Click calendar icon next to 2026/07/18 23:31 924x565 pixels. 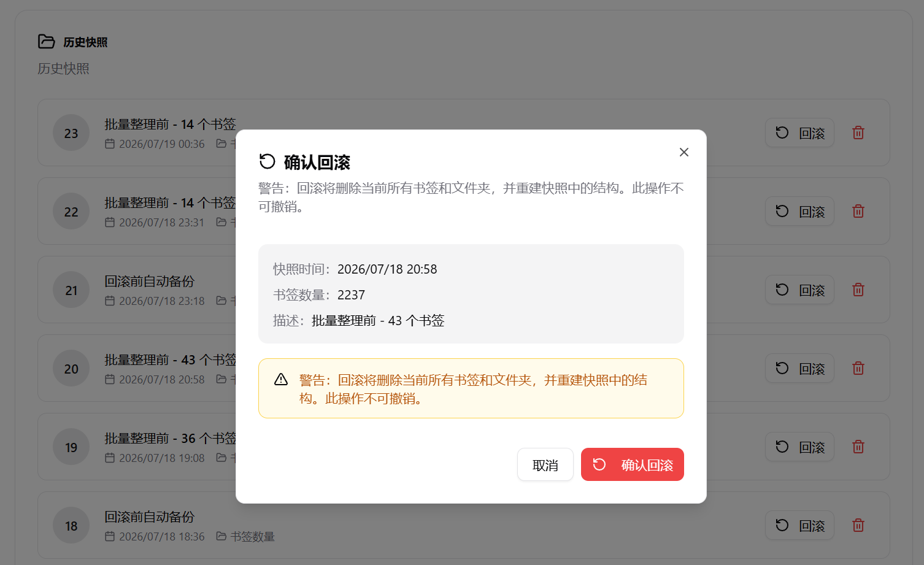pos(110,222)
